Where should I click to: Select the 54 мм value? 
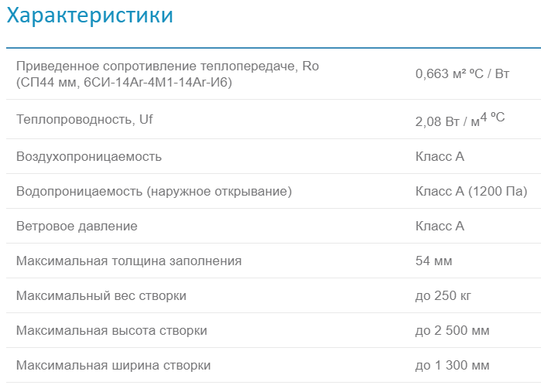click(x=433, y=261)
